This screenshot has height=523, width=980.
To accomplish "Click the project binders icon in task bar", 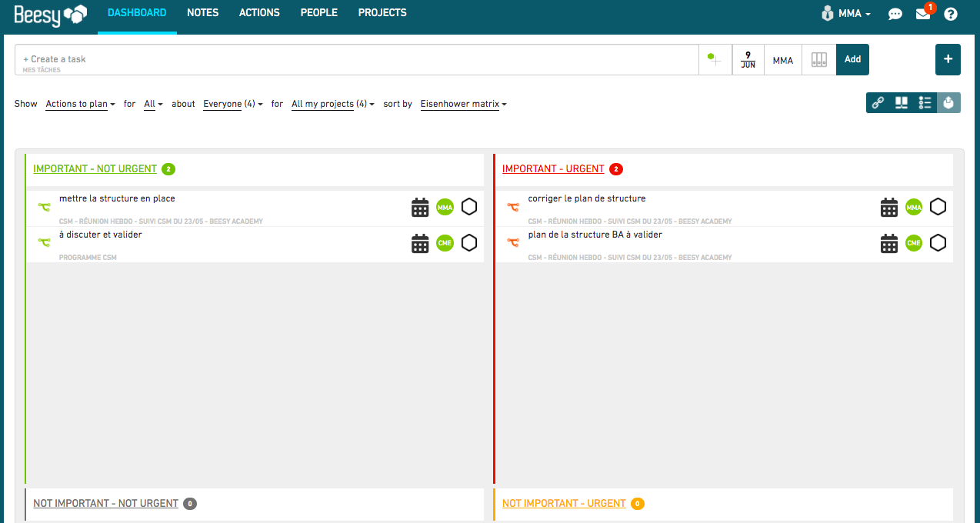I will 818,60.
